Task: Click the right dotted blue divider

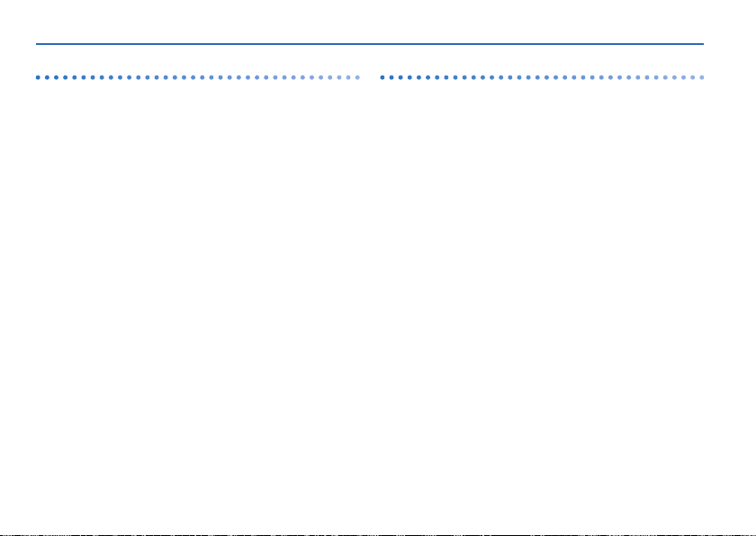Action: [x=542, y=77]
